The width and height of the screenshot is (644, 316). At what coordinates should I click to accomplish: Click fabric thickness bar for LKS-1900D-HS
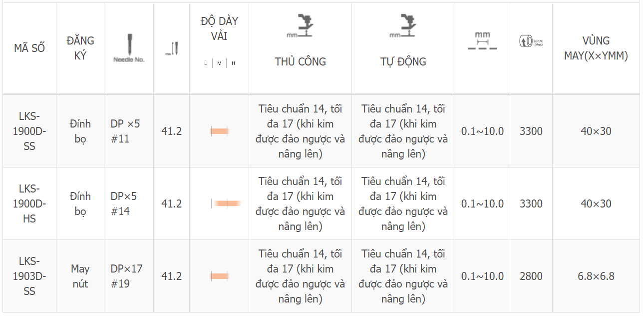[x=227, y=203]
